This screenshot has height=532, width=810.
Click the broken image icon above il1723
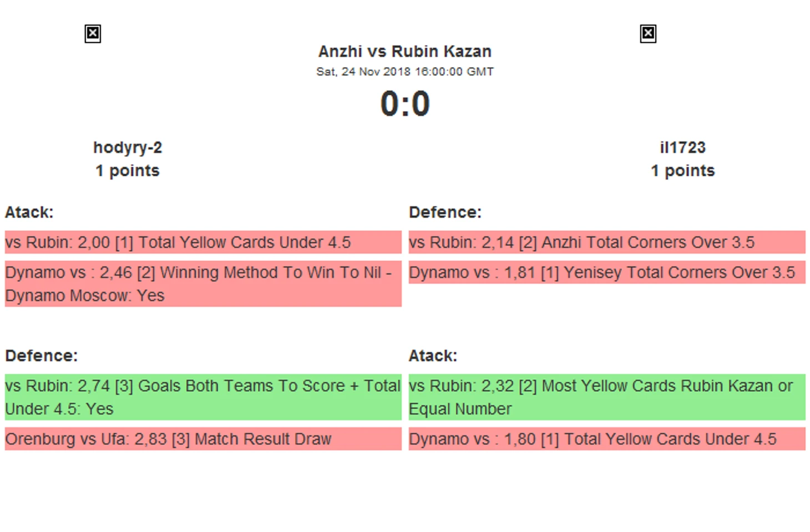tap(648, 34)
